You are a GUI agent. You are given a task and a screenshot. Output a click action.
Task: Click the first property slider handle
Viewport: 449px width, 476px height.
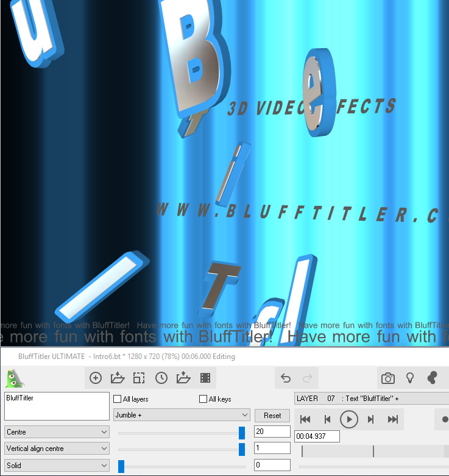[242, 433]
